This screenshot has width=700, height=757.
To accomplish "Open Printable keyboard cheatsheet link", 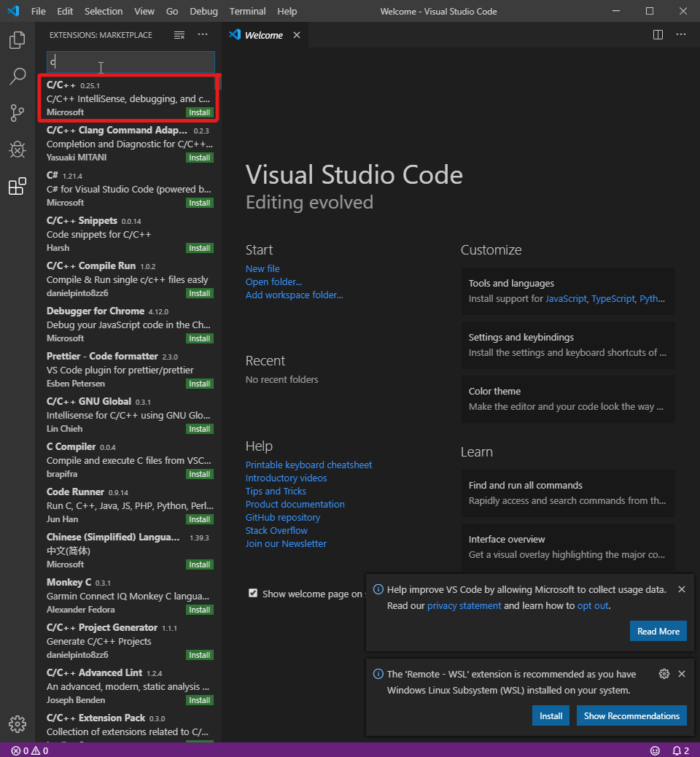I will click(x=308, y=465).
